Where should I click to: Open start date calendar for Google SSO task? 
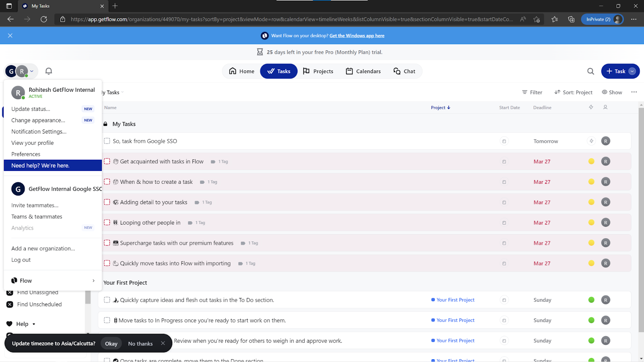(504, 141)
